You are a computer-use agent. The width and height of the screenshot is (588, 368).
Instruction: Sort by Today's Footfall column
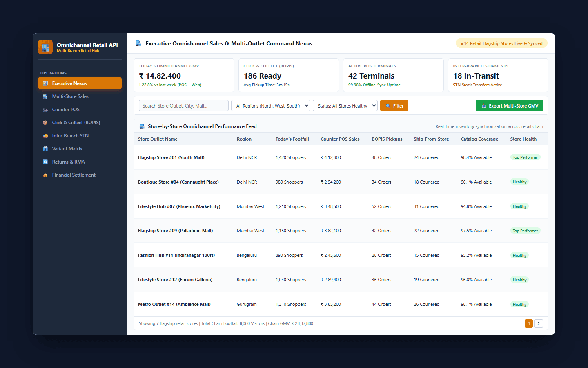292,139
